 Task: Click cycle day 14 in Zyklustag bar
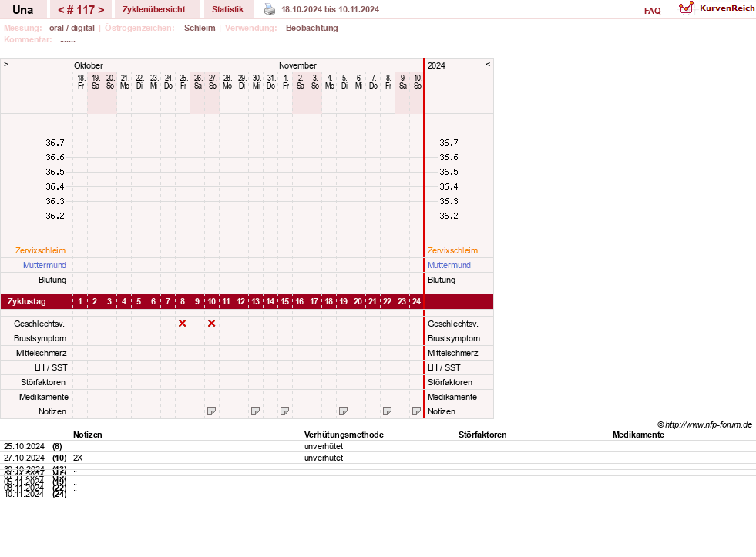click(x=270, y=302)
